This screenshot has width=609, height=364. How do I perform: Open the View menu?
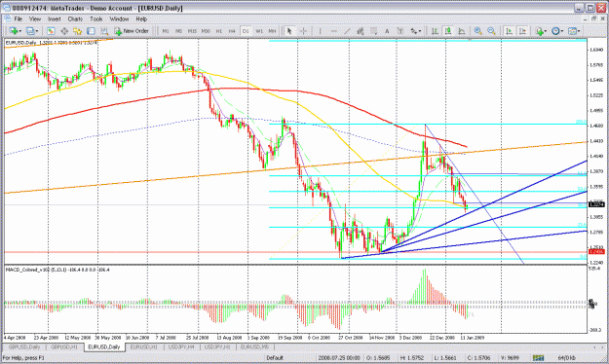(x=34, y=18)
